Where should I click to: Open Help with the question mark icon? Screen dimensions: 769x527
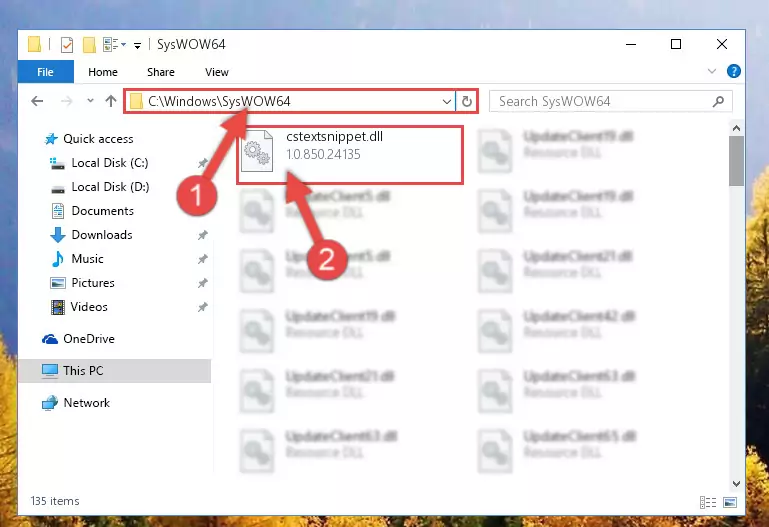click(734, 72)
